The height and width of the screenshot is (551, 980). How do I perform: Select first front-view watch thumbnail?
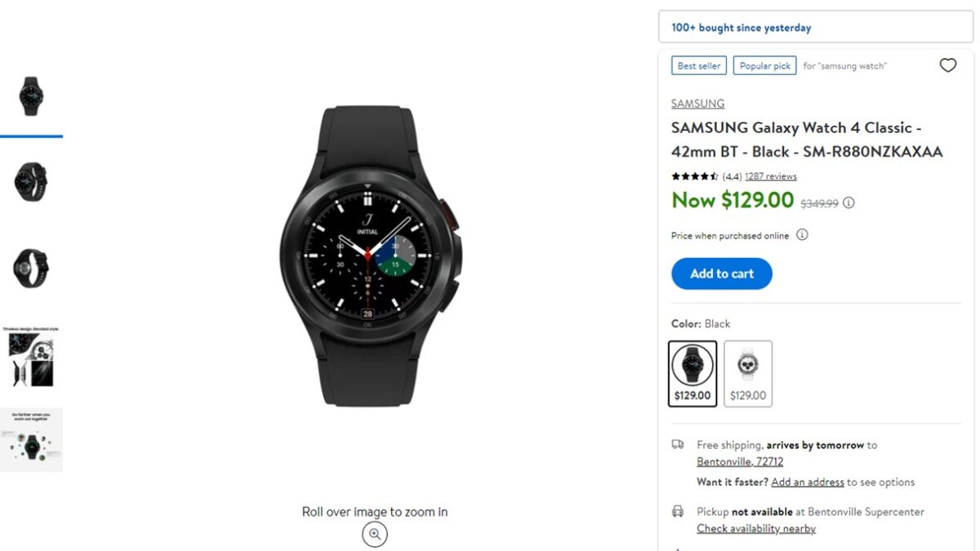31,96
